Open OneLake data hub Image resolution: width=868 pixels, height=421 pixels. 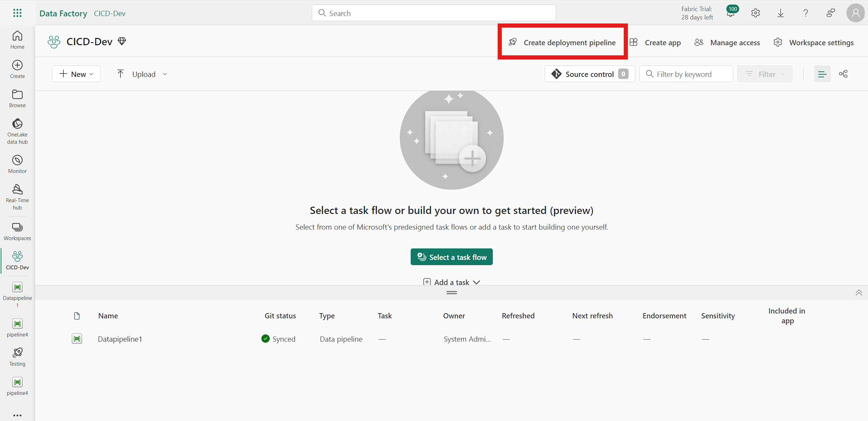[17, 131]
